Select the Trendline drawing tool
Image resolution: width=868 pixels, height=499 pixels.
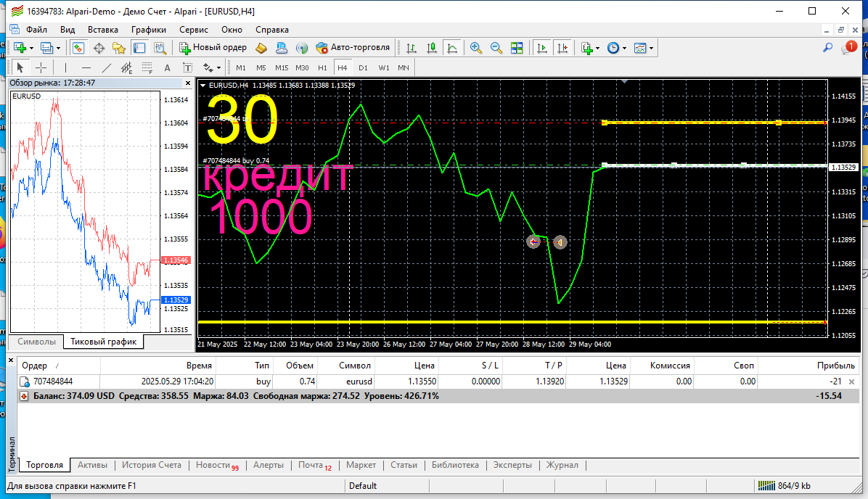(x=106, y=67)
